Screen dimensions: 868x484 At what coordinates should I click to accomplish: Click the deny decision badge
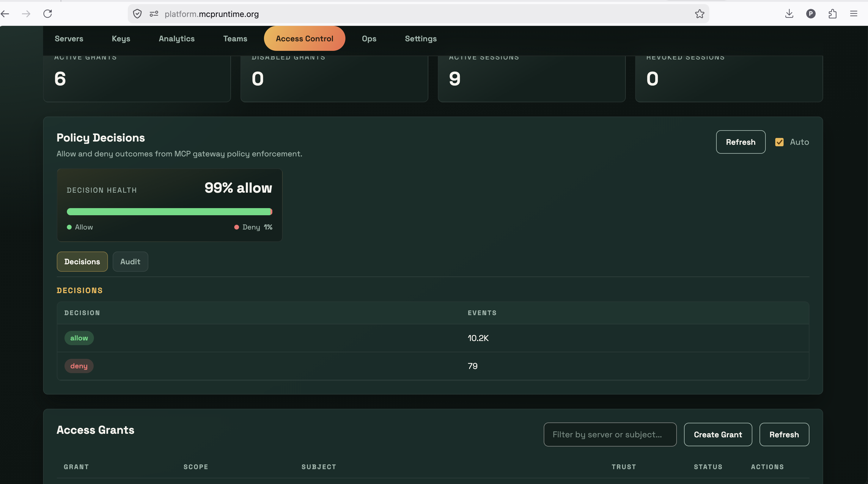(79, 366)
